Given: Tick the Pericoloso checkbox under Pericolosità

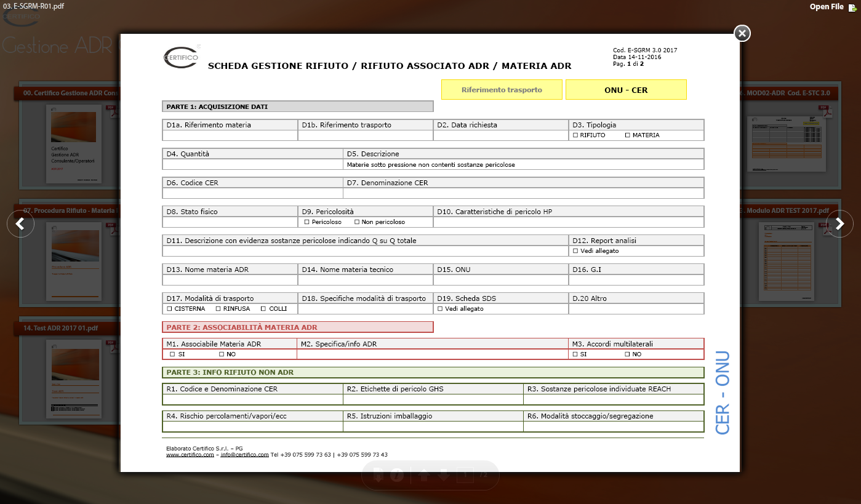Looking at the screenshot, I should [306, 222].
